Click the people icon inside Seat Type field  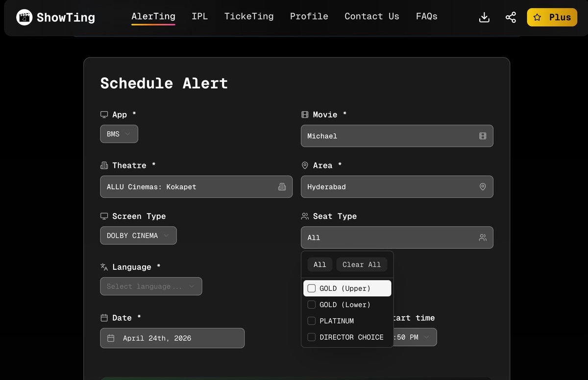tap(483, 237)
